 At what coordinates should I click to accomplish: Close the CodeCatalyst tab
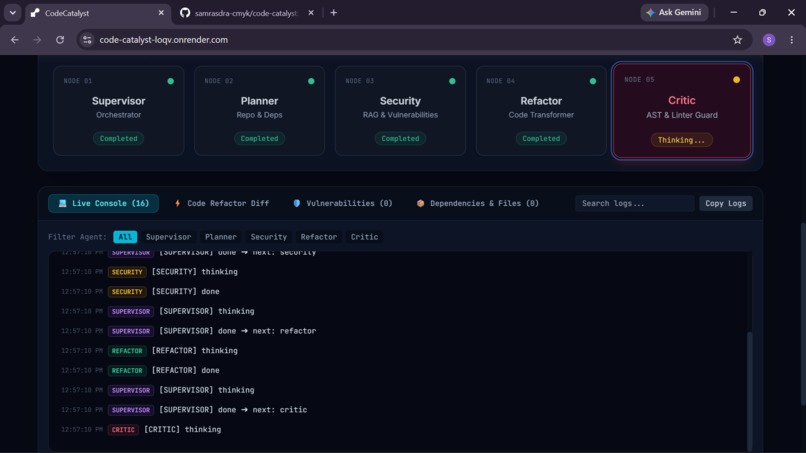(161, 13)
